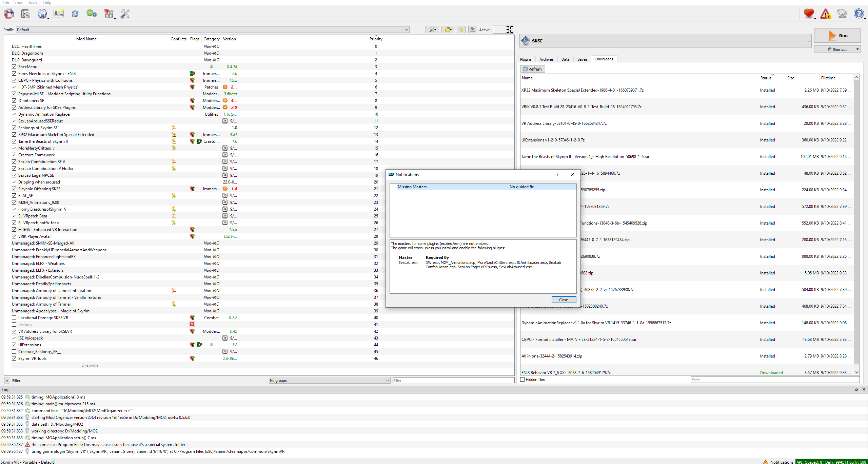Image resolution: width=868 pixels, height=464 pixels.
Task: Open Settings with the wrench and screwdriver icon
Action: (x=125, y=14)
